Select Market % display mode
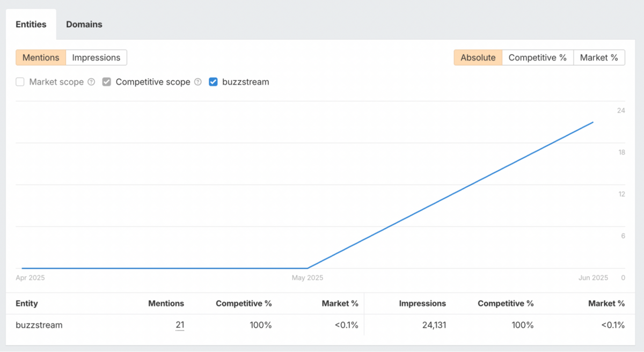Image resolution: width=644 pixels, height=352 pixels. (x=599, y=57)
